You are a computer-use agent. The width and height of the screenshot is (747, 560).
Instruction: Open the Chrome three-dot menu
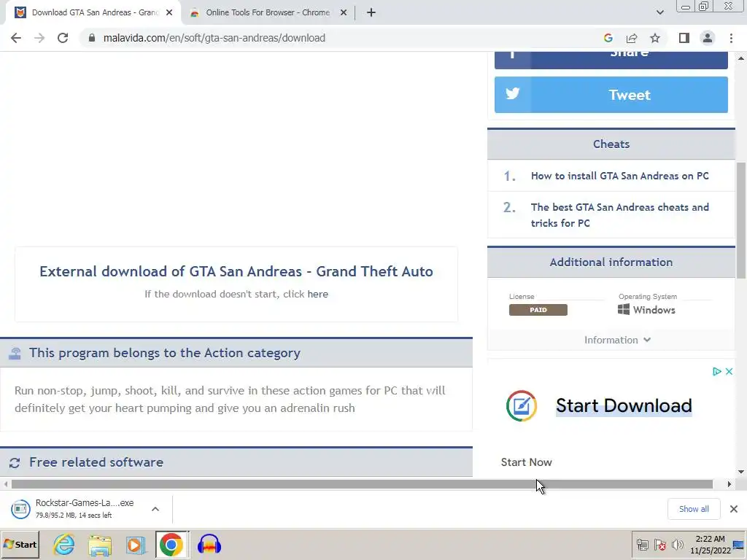point(731,38)
